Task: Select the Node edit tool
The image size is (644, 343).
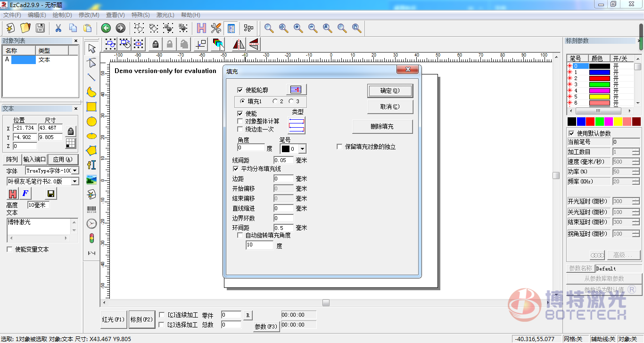Action: coord(91,63)
